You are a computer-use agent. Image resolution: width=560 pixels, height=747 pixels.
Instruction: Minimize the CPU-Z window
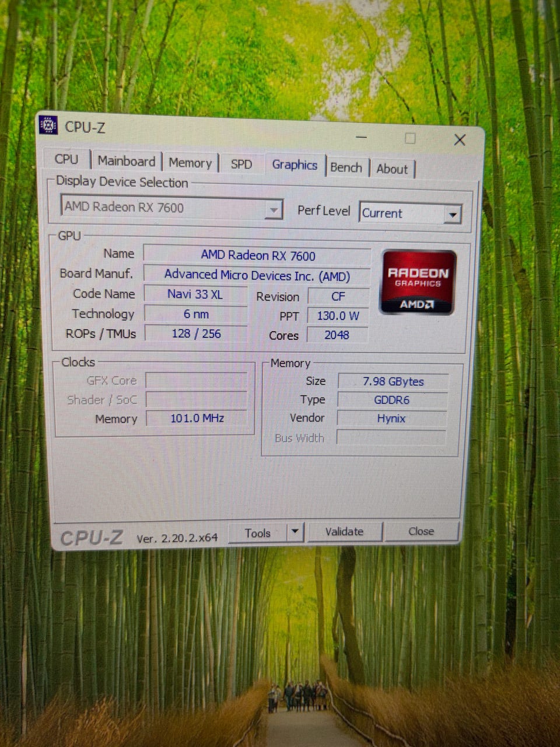point(361,138)
